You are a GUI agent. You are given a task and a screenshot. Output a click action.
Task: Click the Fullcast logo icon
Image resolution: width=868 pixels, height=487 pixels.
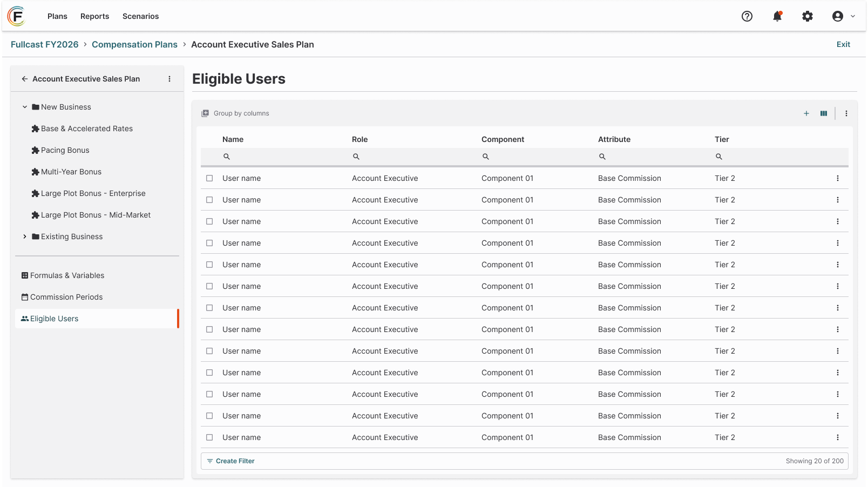16,16
